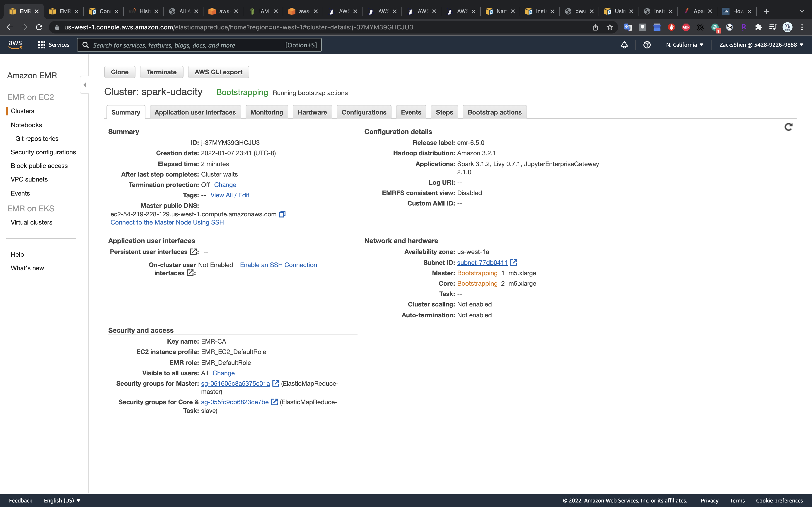Click Connect to the Master Node Using SSH
The width and height of the screenshot is (812, 507).
(x=167, y=222)
